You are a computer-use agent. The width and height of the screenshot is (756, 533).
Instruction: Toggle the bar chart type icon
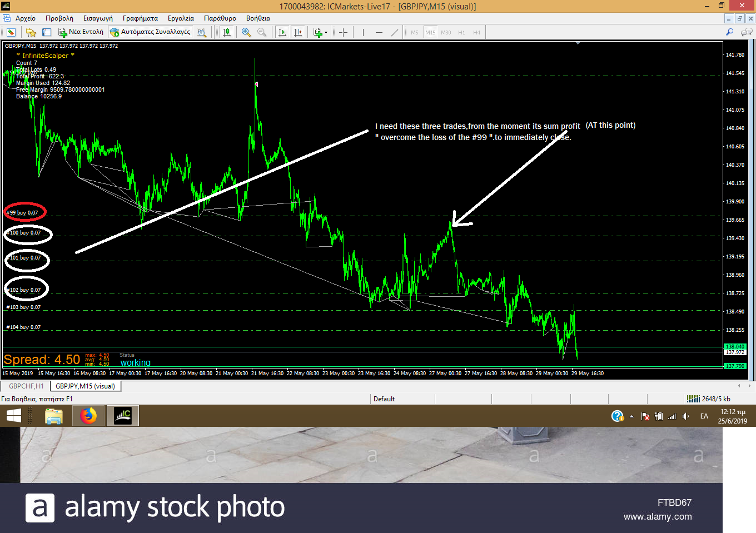[226, 32]
